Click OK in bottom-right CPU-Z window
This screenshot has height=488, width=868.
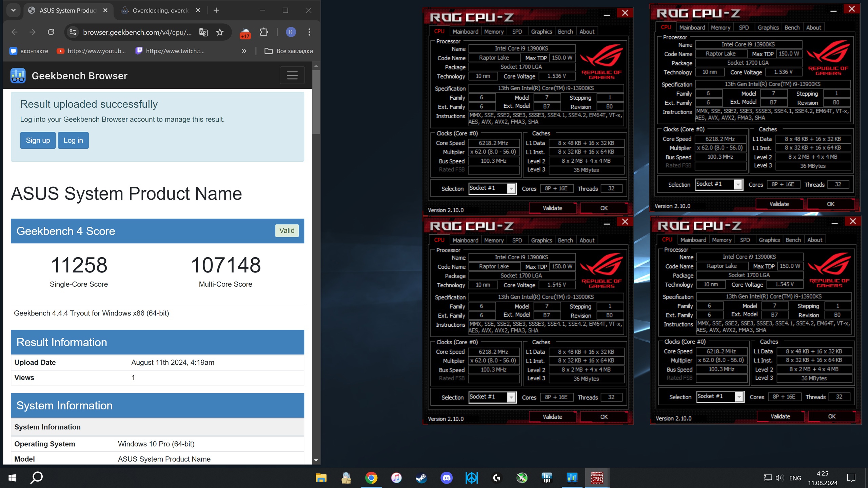point(832,416)
